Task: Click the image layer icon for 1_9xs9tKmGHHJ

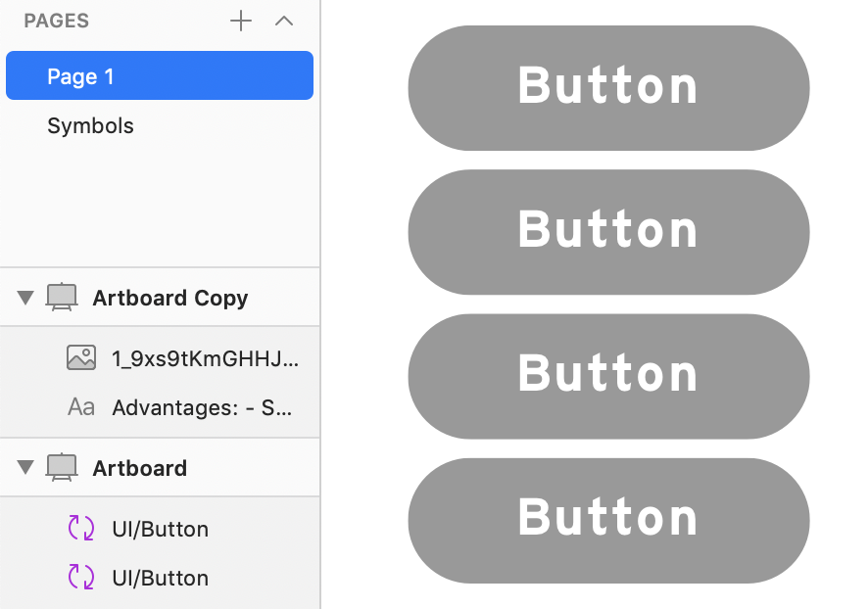Action: (81, 358)
